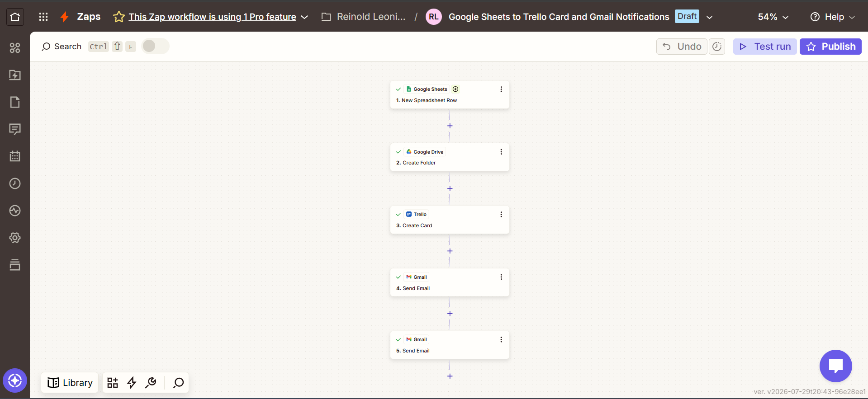Open the activity status sidebar icon
This screenshot has height=399, width=868.
pyautogui.click(x=15, y=211)
